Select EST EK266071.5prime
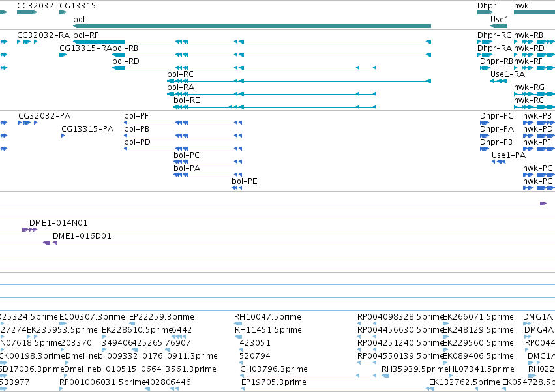The image size is (555, 392). (446, 324)
